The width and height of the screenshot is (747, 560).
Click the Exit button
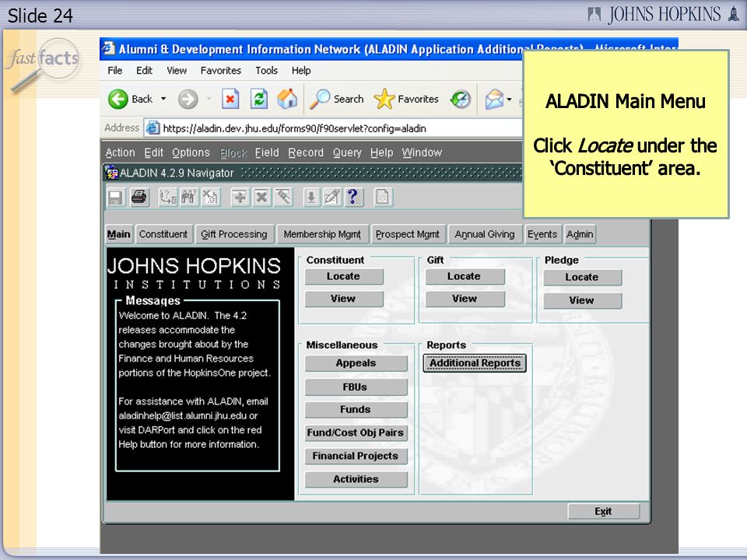click(x=603, y=512)
